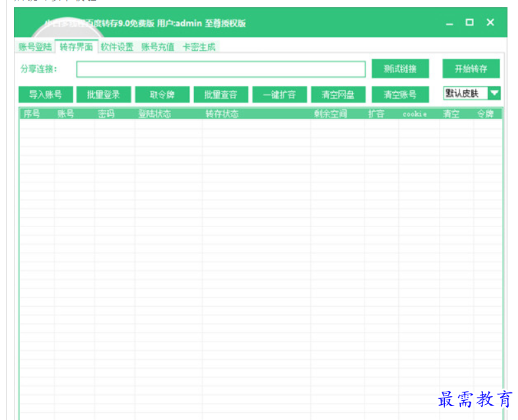Select the 卡密生成 tab
This screenshot has width=518, height=420.
[199, 47]
